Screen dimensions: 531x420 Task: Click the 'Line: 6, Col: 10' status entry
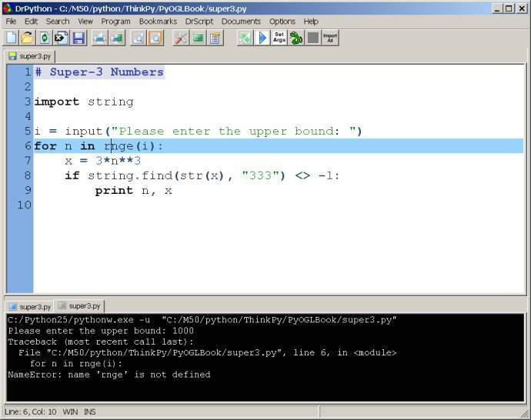(31, 412)
